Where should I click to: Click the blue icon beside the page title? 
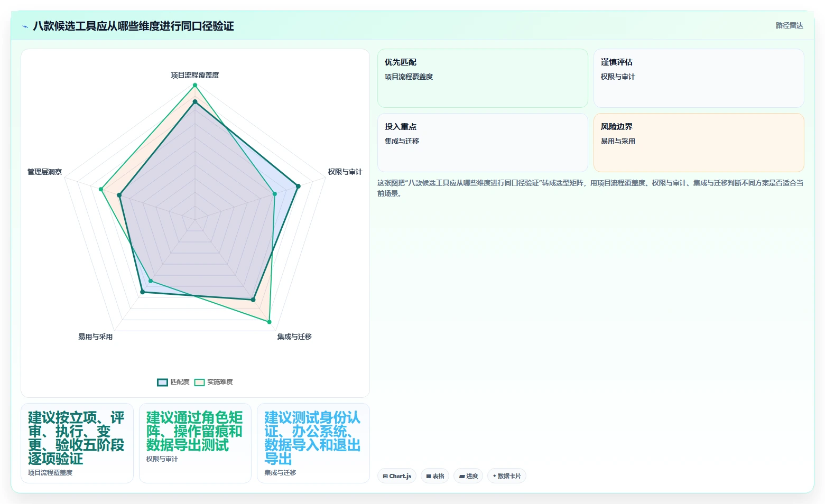tap(25, 26)
